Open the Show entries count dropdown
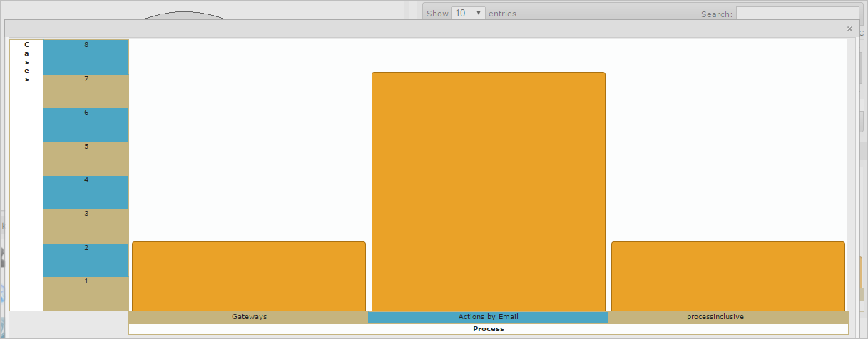The height and width of the screenshot is (339, 868). tap(469, 14)
